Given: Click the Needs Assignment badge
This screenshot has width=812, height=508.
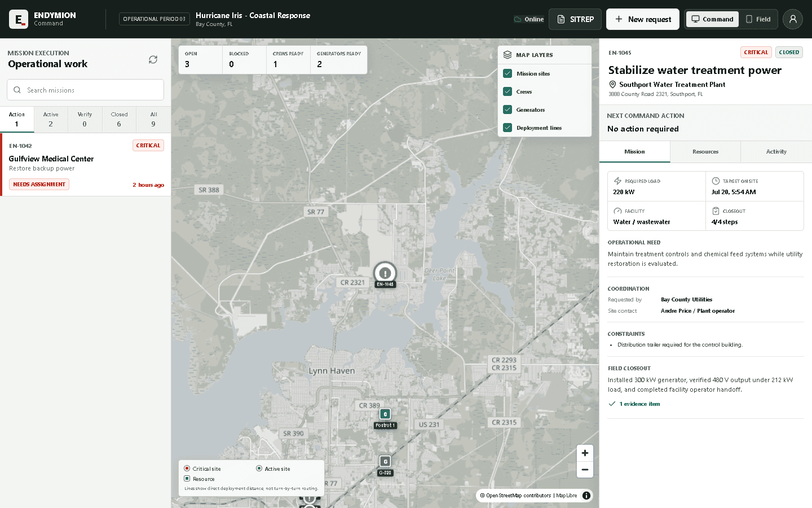Looking at the screenshot, I should coord(39,185).
